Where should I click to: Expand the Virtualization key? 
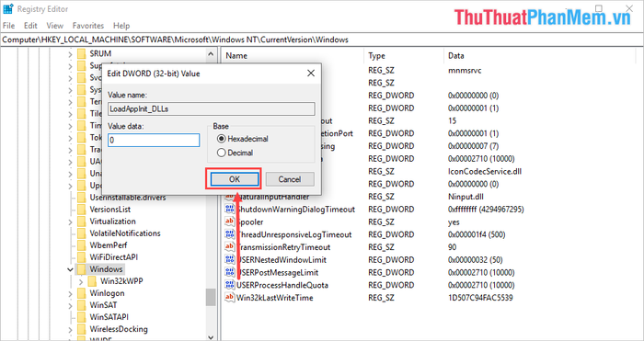(x=70, y=222)
